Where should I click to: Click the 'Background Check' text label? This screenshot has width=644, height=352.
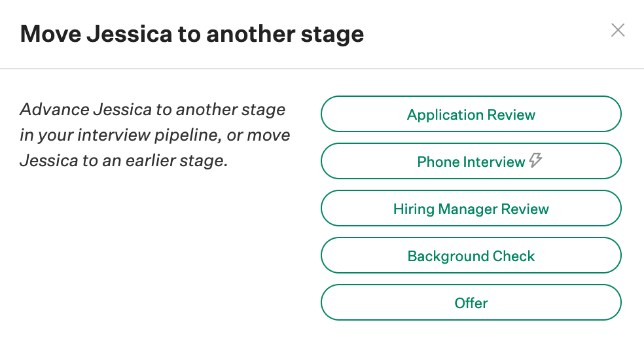(x=471, y=256)
